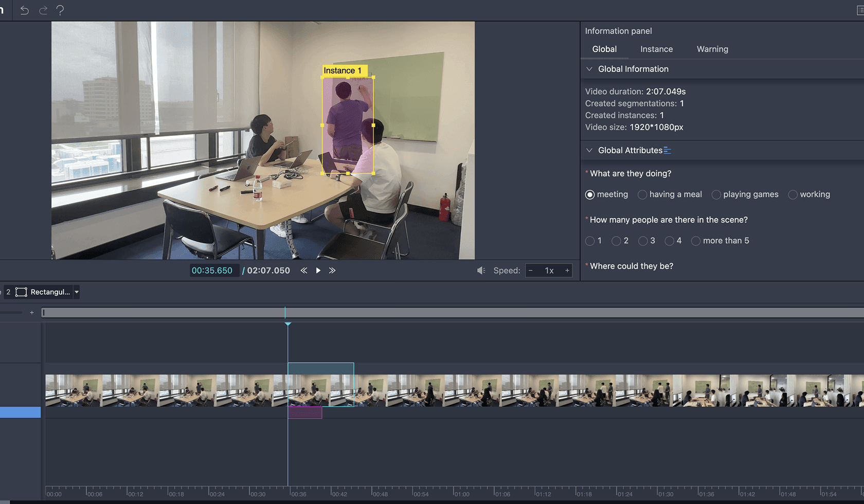Click the timeline zoom-in plus icon
864x504 pixels.
point(32,313)
